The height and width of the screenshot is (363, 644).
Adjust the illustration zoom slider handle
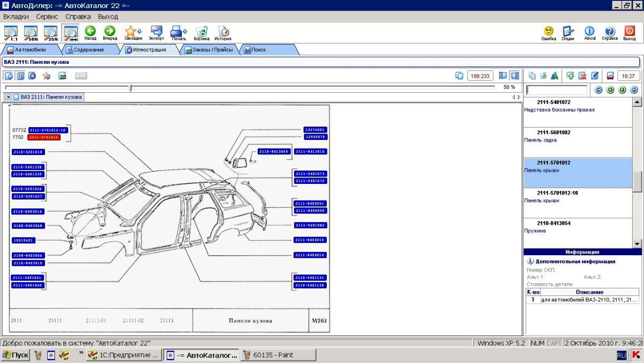click(x=130, y=87)
